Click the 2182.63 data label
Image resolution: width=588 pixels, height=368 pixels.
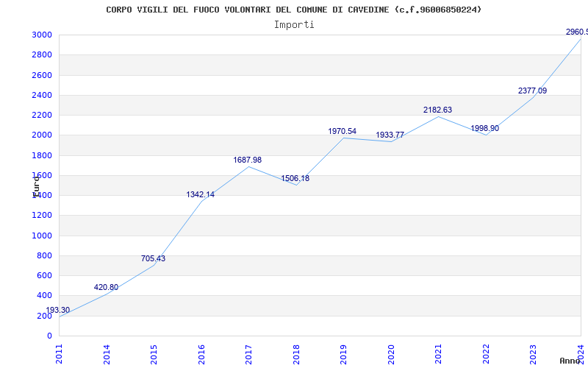437,110
